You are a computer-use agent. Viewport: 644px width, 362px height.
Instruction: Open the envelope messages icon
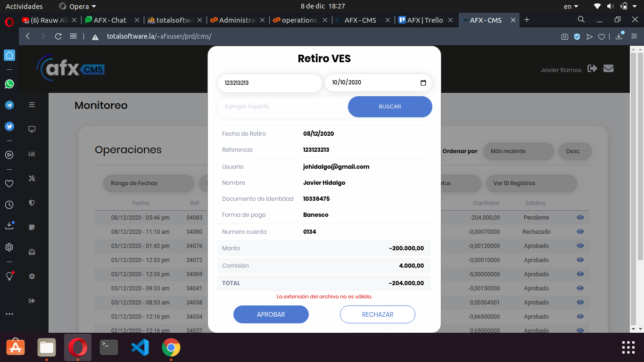pyautogui.click(x=609, y=69)
